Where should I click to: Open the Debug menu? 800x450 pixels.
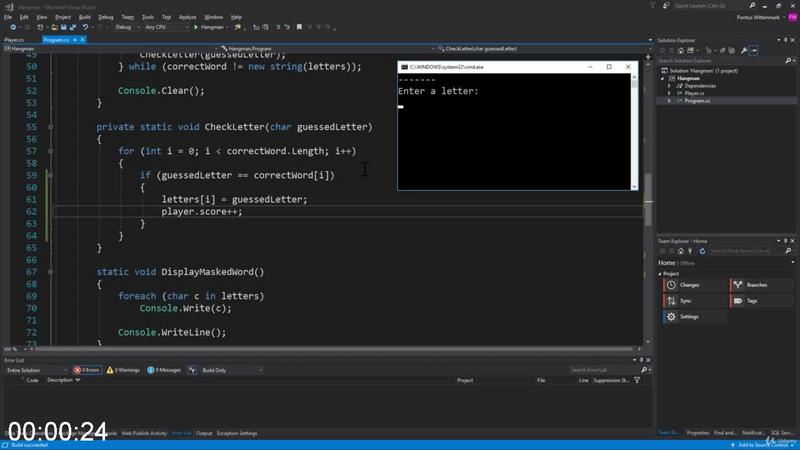click(106, 17)
